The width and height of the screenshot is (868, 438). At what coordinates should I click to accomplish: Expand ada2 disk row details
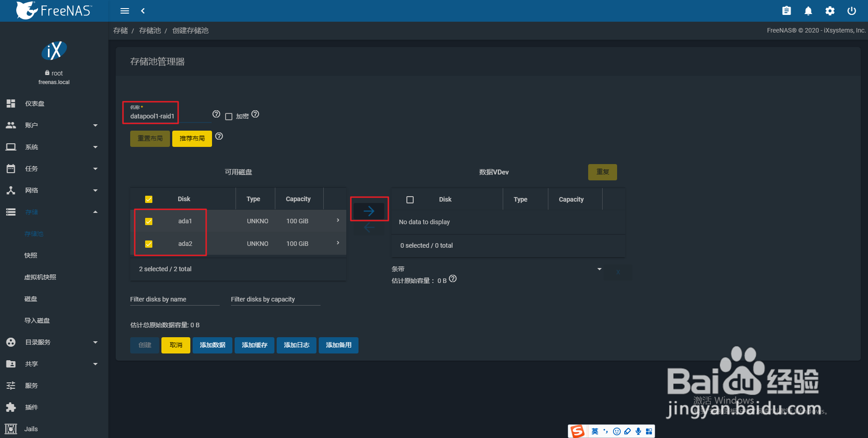(338, 243)
